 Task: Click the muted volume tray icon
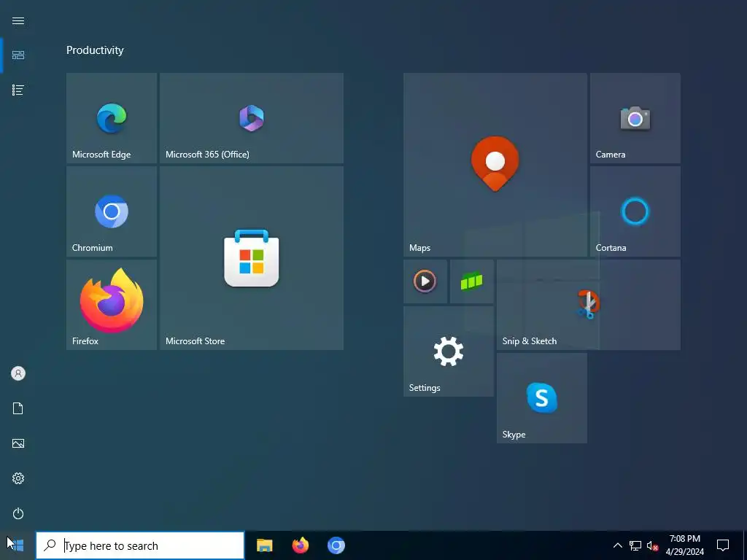coord(652,545)
